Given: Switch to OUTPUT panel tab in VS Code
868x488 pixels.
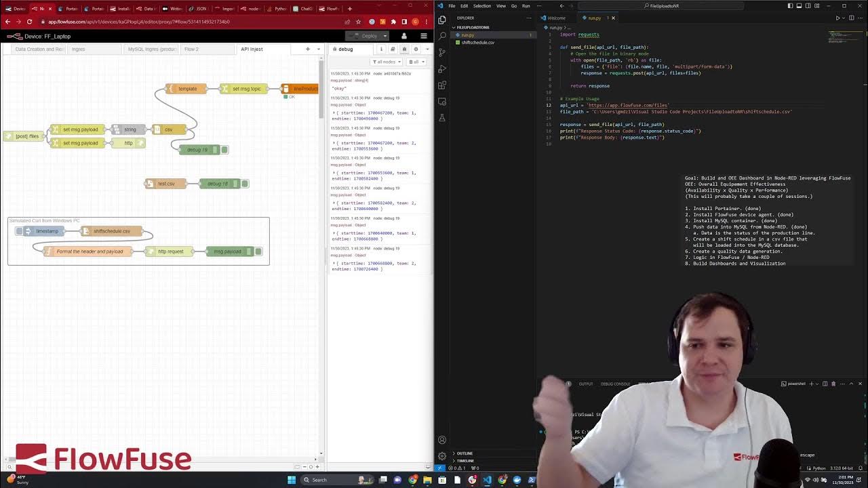Looking at the screenshot, I should tap(585, 384).
